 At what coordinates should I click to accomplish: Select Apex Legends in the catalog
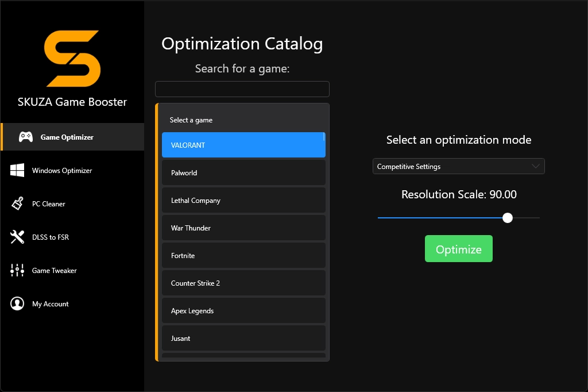(243, 310)
